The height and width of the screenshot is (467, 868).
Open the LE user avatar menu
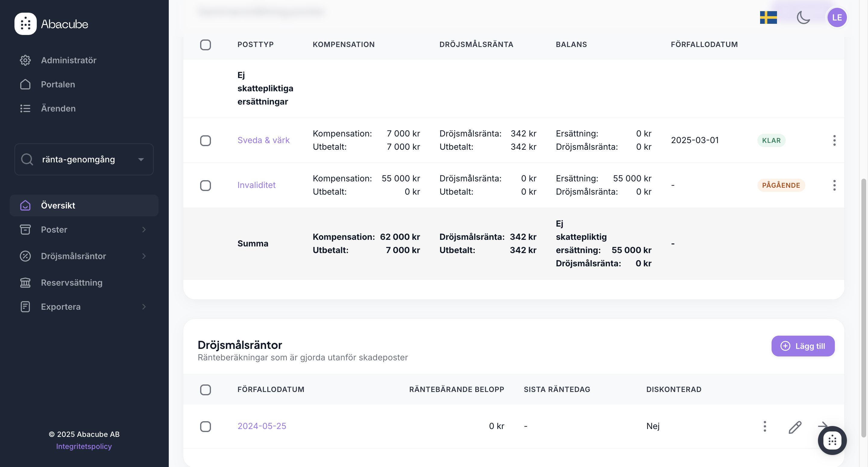(837, 17)
